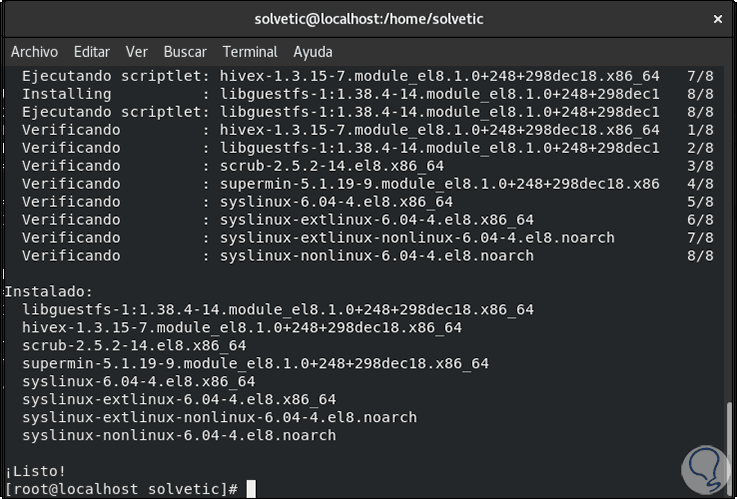Open the Buscar menu
The image size is (737, 499).
(x=185, y=52)
